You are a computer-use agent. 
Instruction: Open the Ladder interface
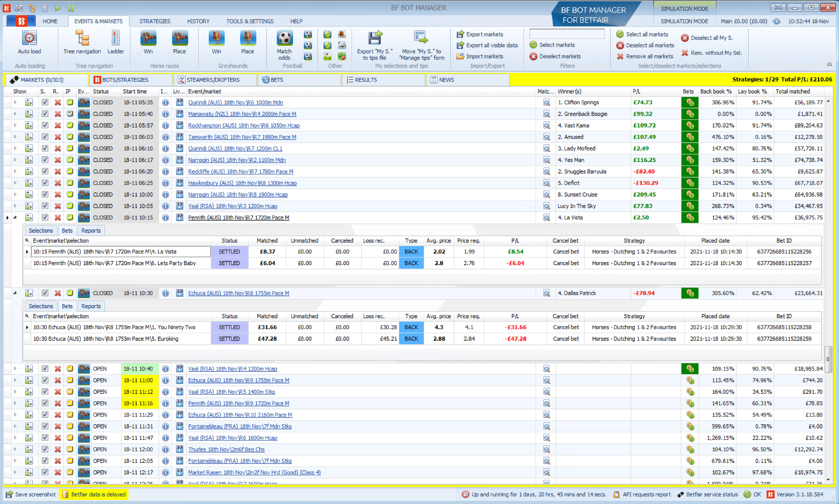116,42
